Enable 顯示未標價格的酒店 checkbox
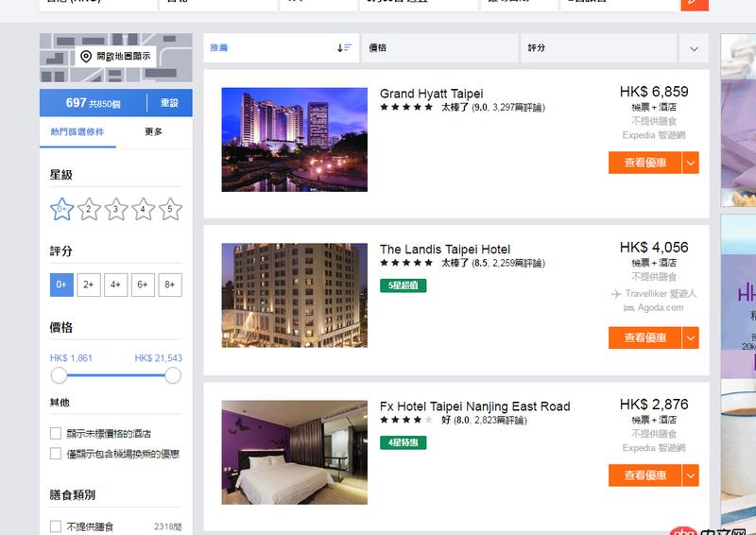Viewport: 756px width, 535px height. pos(56,433)
